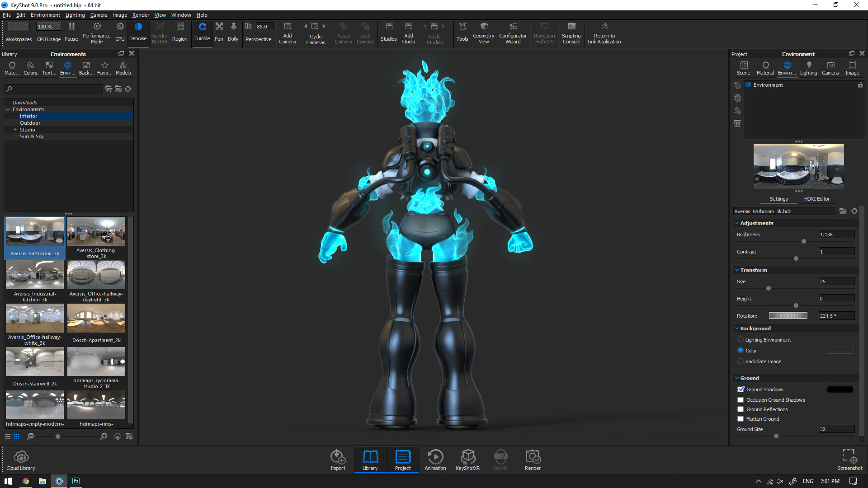Collapse the Background section
The image size is (868, 488).
tap(737, 328)
